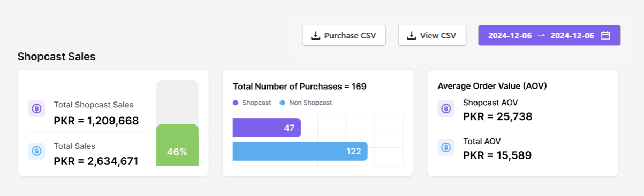The height and width of the screenshot is (196, 644).
Task: Click the blue Total AOV dollar icon
Action: point(446,147)
